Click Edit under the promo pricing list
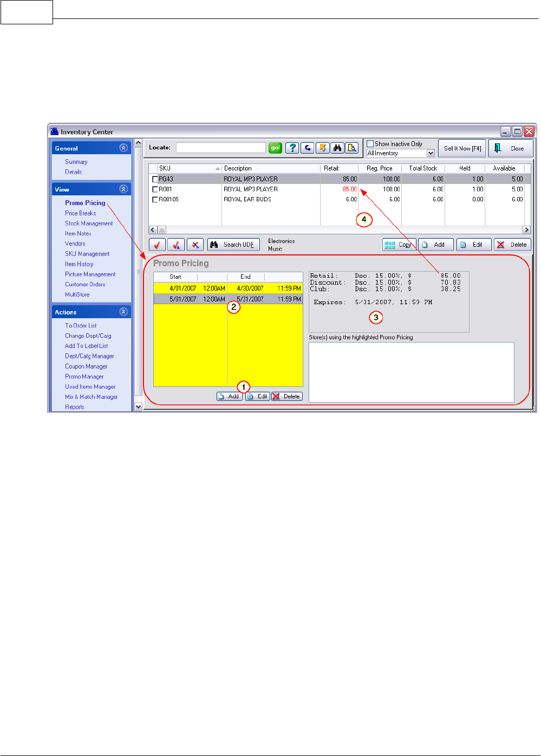The width and height of the screenshot is (541, 756). click(x=258, y=396)
